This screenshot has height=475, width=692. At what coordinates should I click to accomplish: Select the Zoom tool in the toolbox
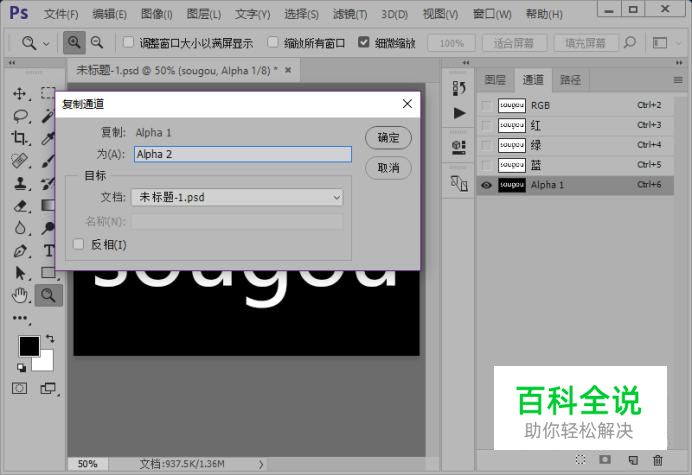click(x=49, y=295)
